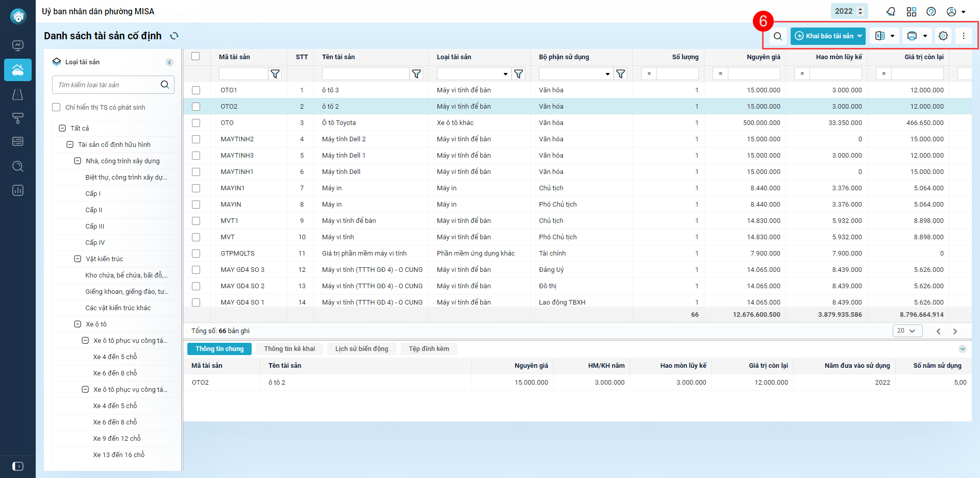Open the Bộ phận sử dụng filter dropdown

[x=607, y=74]
